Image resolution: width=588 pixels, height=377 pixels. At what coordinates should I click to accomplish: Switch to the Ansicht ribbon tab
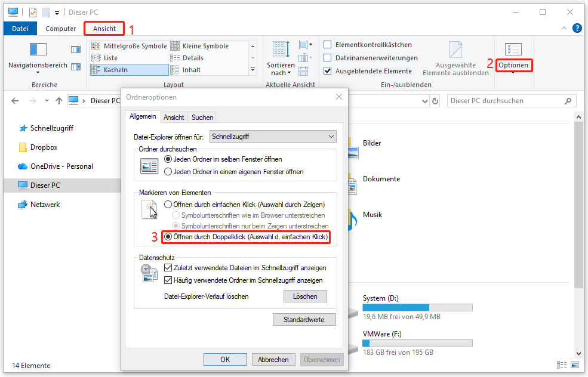(104, 29)
